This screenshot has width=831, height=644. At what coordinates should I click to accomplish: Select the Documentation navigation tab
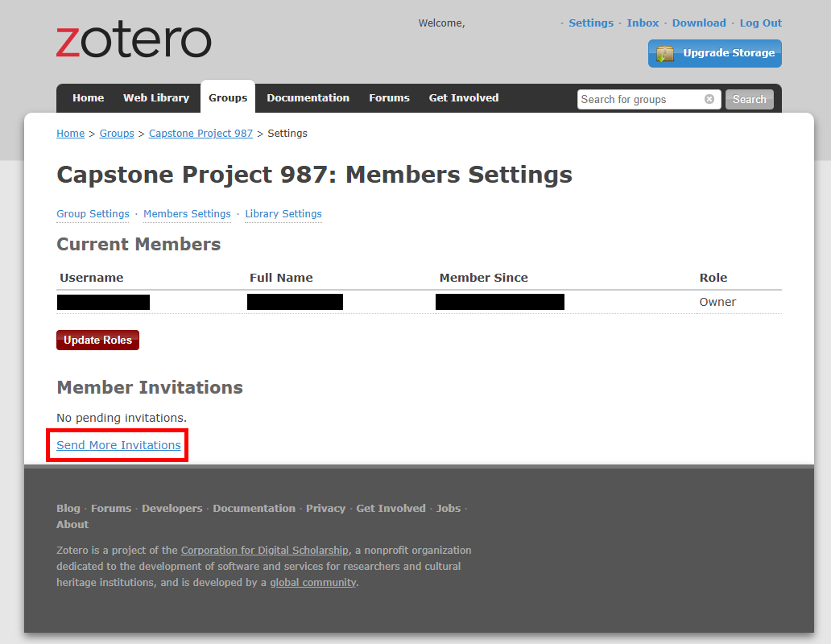(x=308, y=98)
